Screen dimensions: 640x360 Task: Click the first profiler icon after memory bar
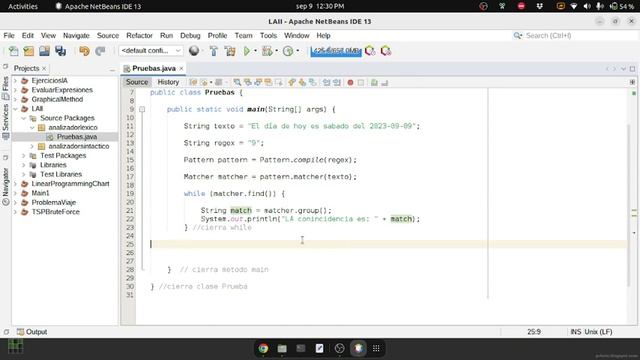pyautogui.click(x=370, y=51)
